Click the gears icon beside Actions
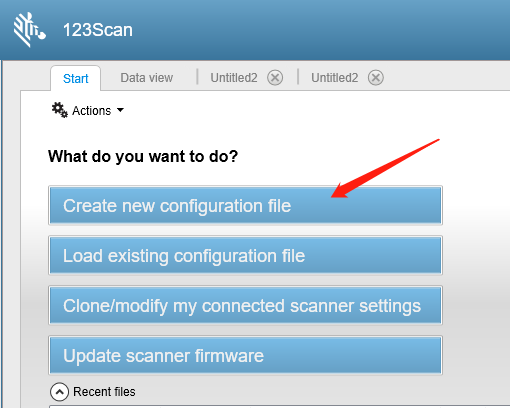Screen dimensions: 510x408 pyautogui.click(x=60, y=110)
